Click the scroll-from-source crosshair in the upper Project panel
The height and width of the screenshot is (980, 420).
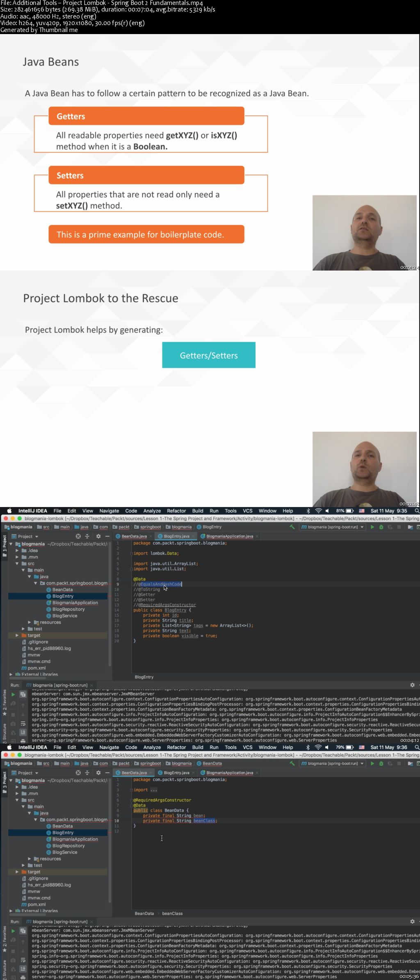(x=78, y=536)
